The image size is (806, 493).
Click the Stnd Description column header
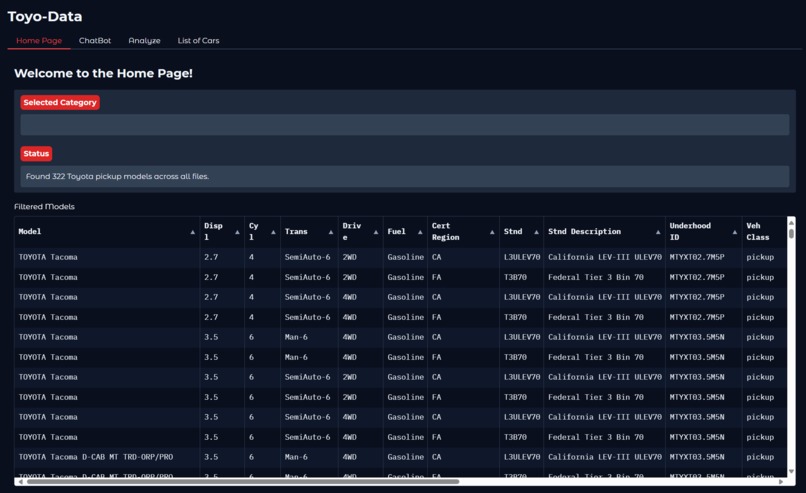[x=604, y=232]
